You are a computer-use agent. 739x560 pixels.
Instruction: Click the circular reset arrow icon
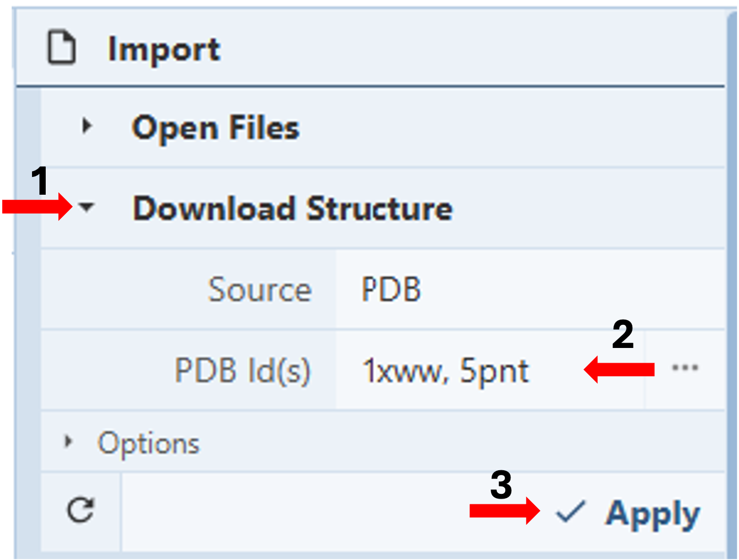(81, 510)
